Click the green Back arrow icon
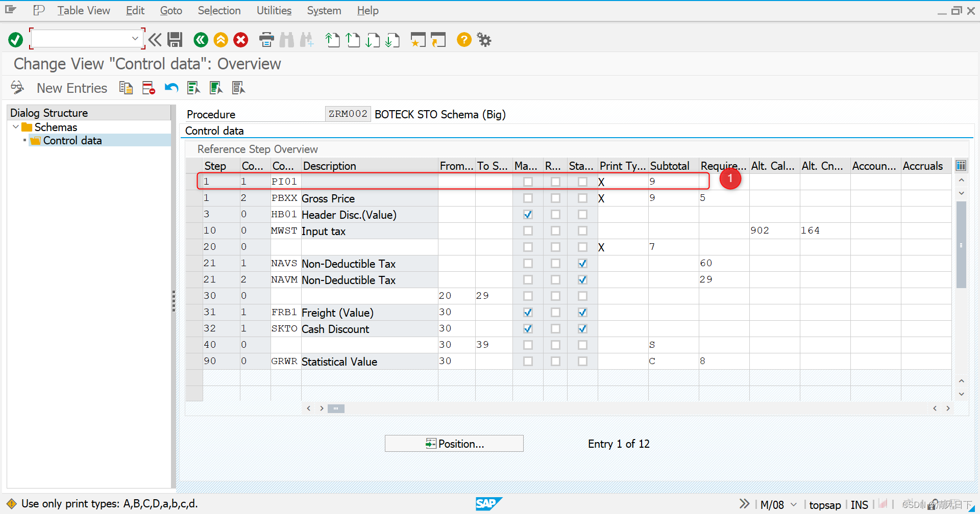The image size is (980, 514). point(201,39)
